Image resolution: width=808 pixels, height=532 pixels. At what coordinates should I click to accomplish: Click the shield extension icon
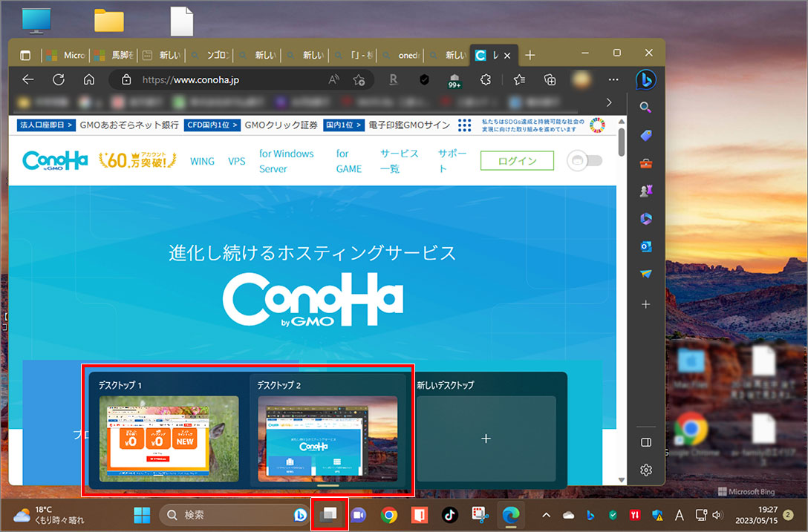[424, 80]
